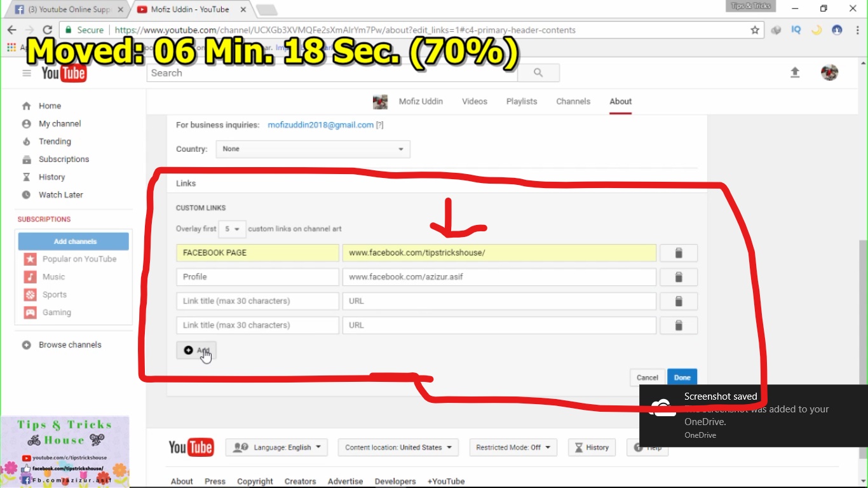Click the browser address bar URL
Image resolution: width=868 pixels, height=488 pixels.
coord(345,30)
